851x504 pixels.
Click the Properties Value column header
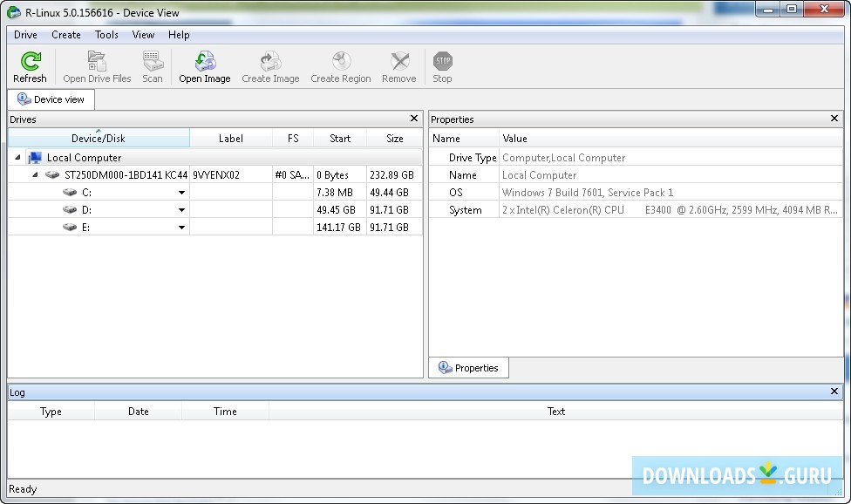(671, 139)
